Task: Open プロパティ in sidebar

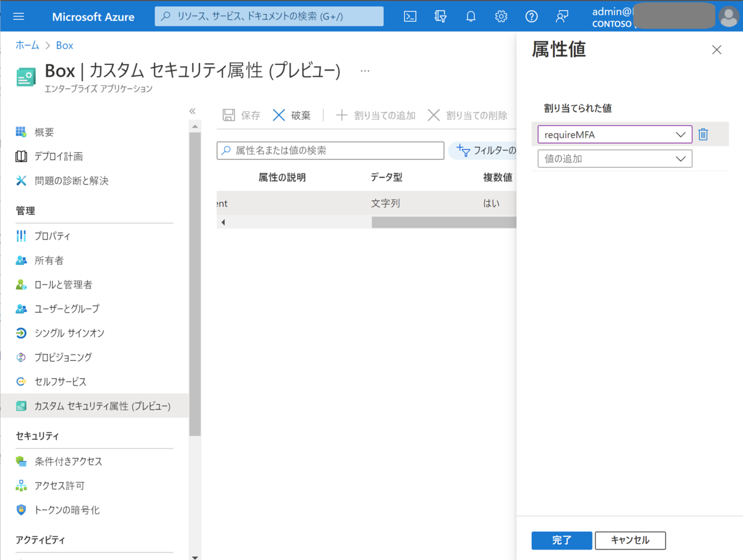Action: click(x=43, y=236)
